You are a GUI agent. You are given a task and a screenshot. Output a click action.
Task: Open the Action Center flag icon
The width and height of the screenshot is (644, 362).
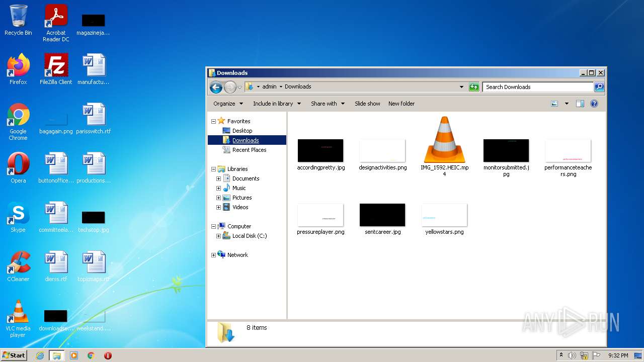pos(596,355)
